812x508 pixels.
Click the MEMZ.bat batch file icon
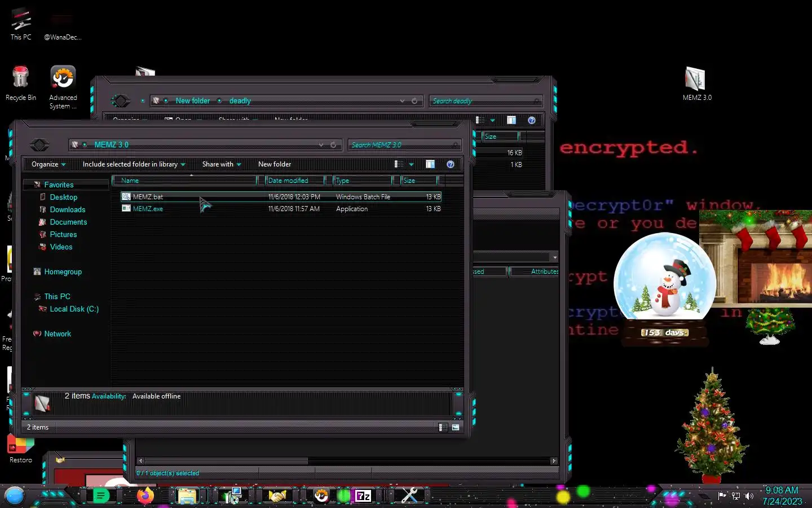126,197
